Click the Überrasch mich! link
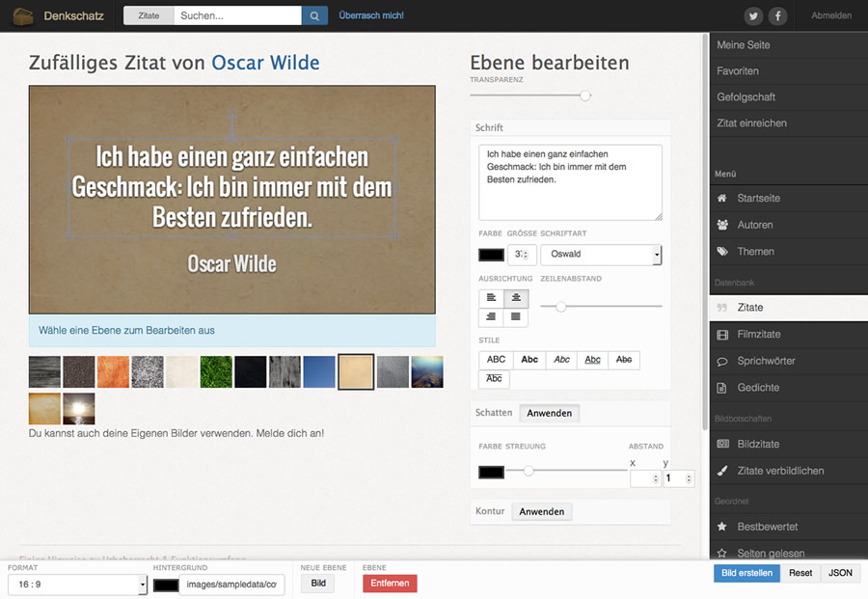Image resolution: width=868 pixels, height=599 pixels. (x=371, y=15)
